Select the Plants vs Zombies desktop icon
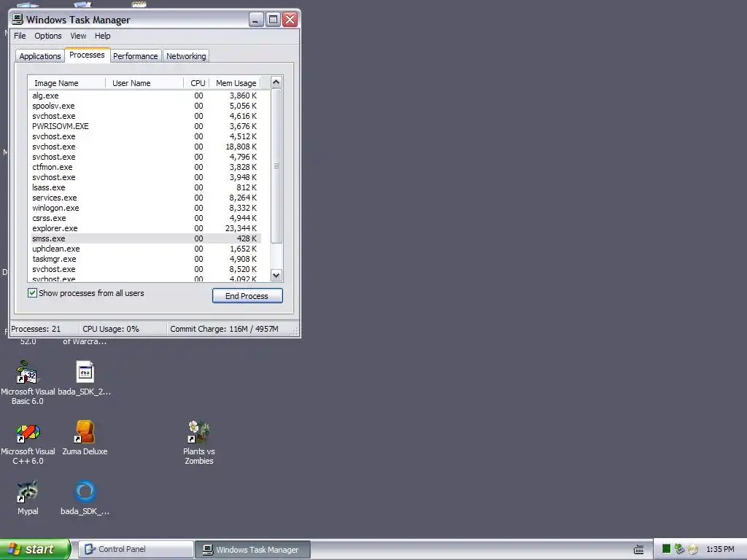 [198, 432]
